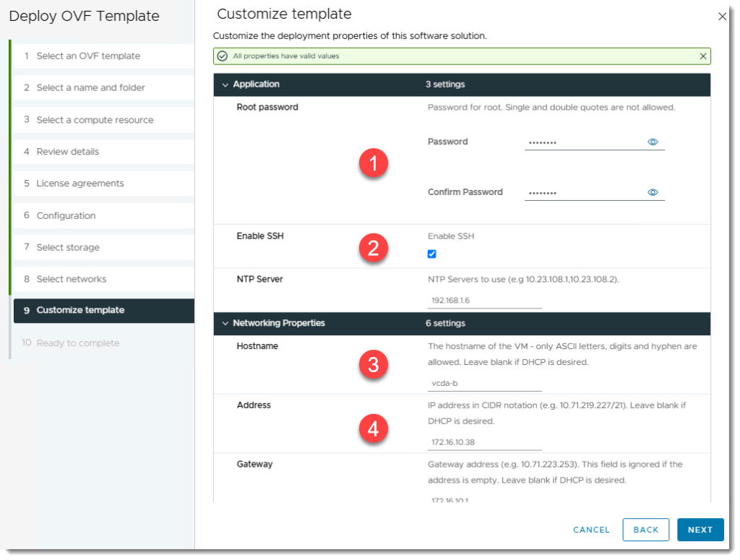Open step 5 License agreements

(79, 184)
